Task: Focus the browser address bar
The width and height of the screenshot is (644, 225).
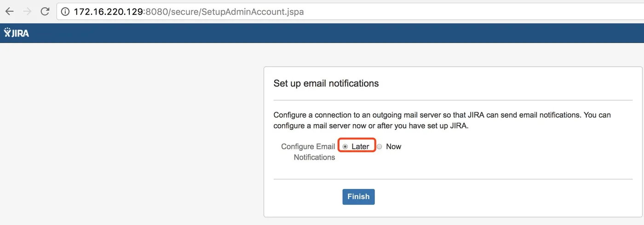Action: point(414,12)
